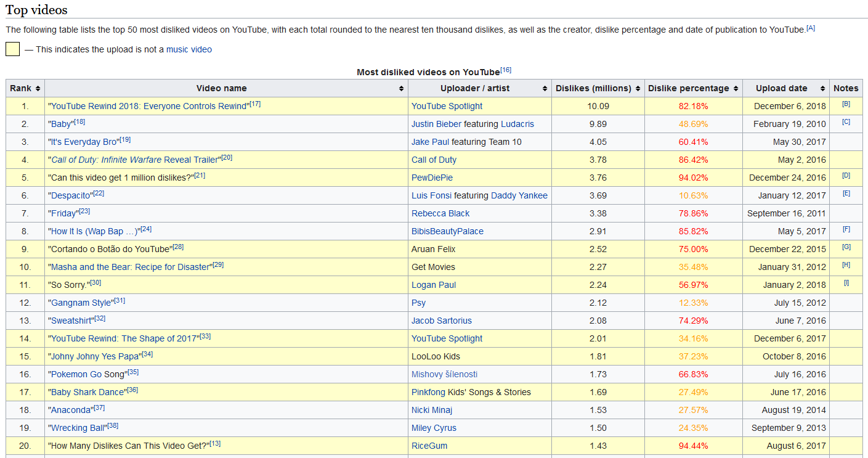The width and height of the screenshot is (868, 458).
Task: Open the Luis Fonsi artist link
Action: (x=431, y=195)
